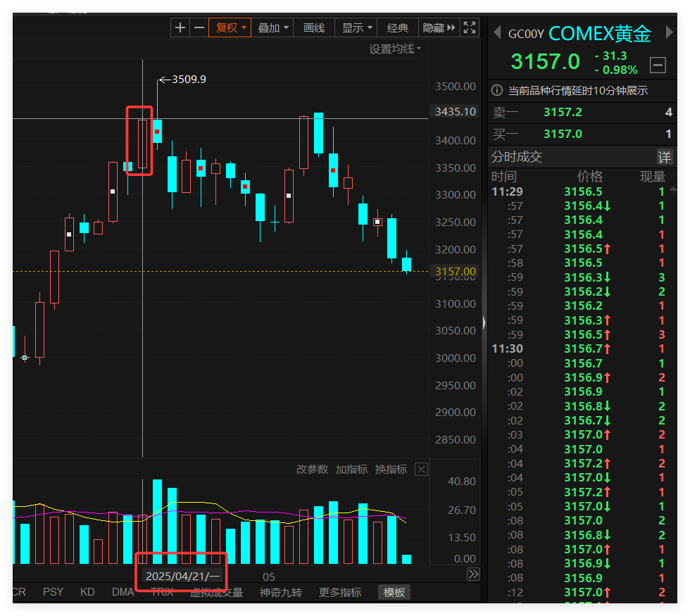Open the 虚拟成交量 indicator tab

[x=217, y=592]
